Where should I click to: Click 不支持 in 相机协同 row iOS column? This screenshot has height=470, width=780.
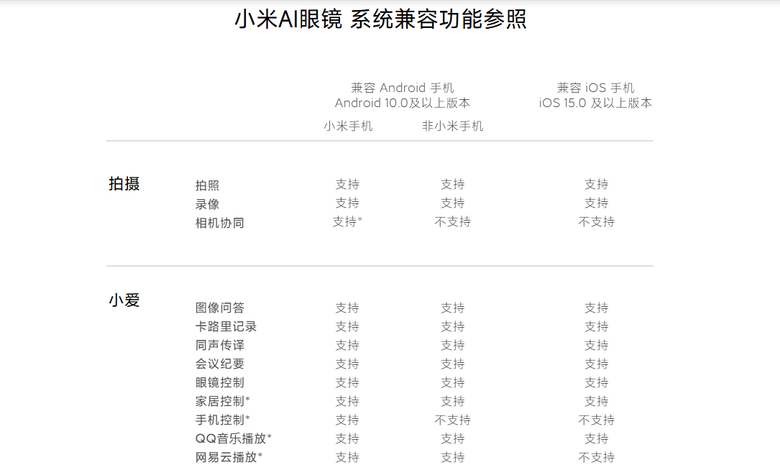pyautogui.click(x=596, y=222)
